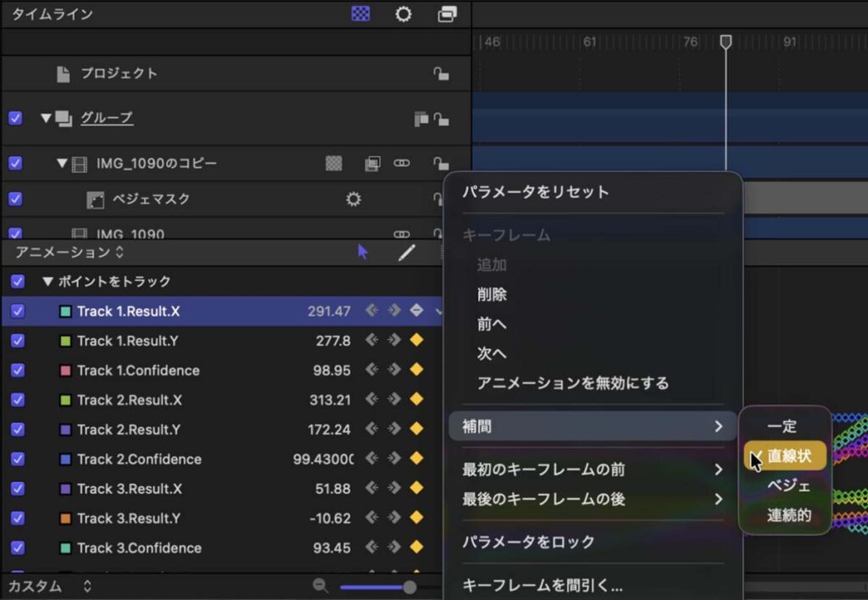Collapse the グループ layer triangle
This screenshot has width=868, height=600.
pos(46,118)
